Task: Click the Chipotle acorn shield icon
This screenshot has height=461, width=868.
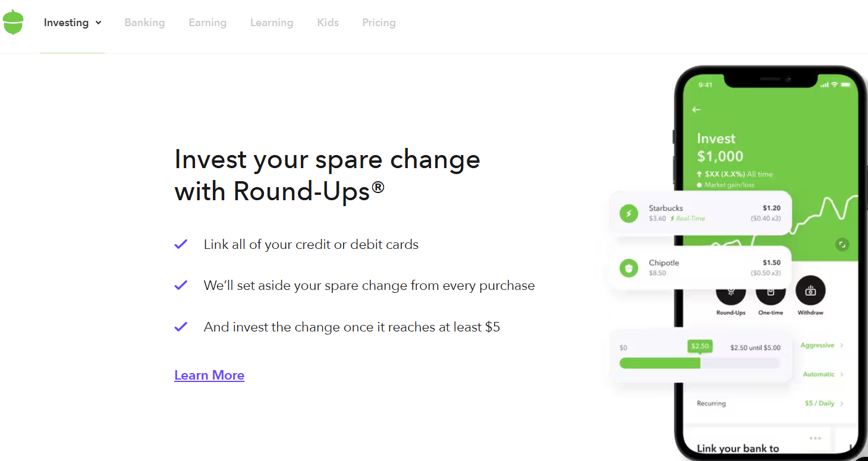Action: (629, 268)
